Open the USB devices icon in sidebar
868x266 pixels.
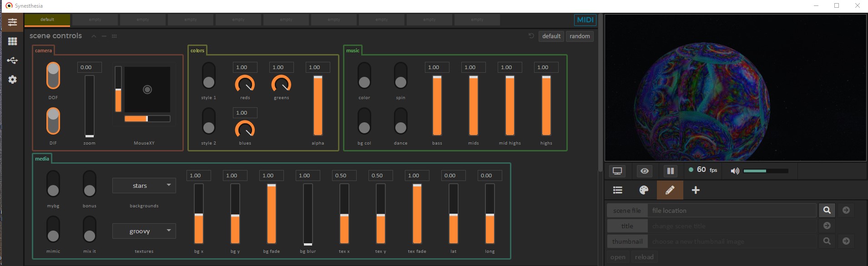tap(12, 60)
